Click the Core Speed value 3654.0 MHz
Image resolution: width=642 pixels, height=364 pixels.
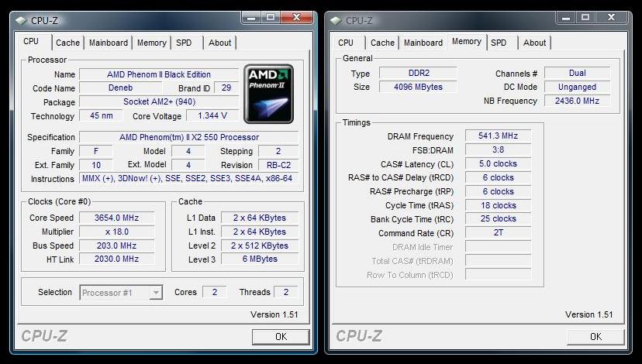[x=116, y=218]
